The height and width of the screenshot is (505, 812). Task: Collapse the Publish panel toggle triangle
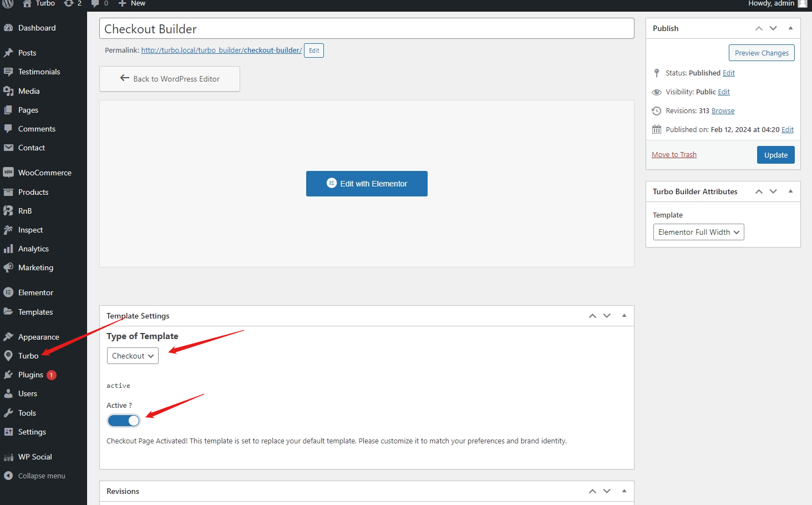tap(790, 28)
